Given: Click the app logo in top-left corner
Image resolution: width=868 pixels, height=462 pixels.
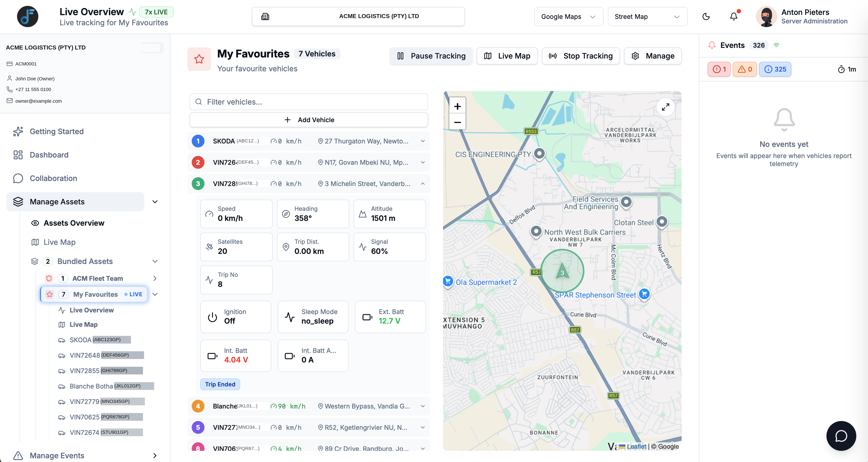Looking at the screenshot, I should (28, 16).
